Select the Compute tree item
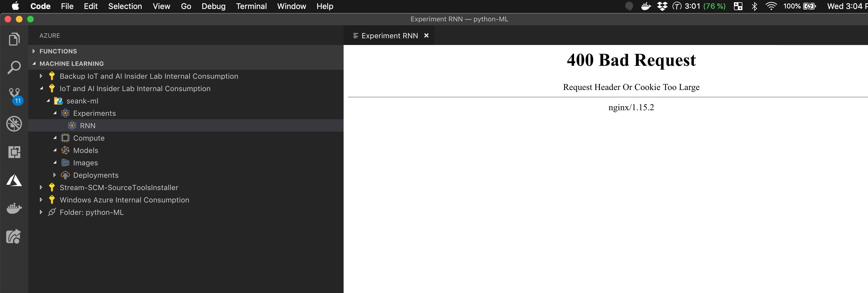 pyautogui.click(x=186, y=138)
